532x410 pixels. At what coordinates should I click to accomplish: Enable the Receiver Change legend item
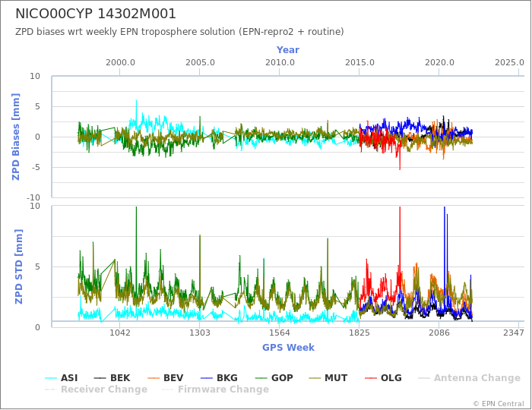tap(96, 389)
